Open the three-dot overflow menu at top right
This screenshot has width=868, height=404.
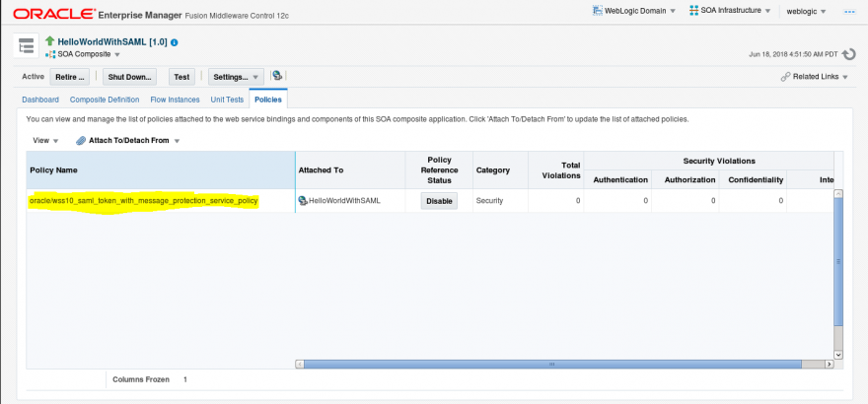pyautogui.click(x=849, y=12)
